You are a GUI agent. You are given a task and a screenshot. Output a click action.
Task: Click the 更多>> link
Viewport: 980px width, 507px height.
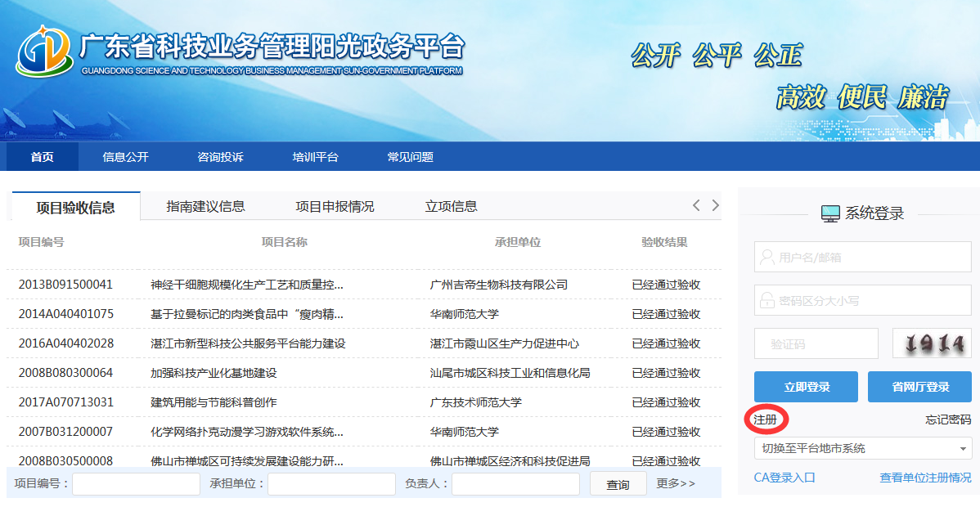coord(676,483)
